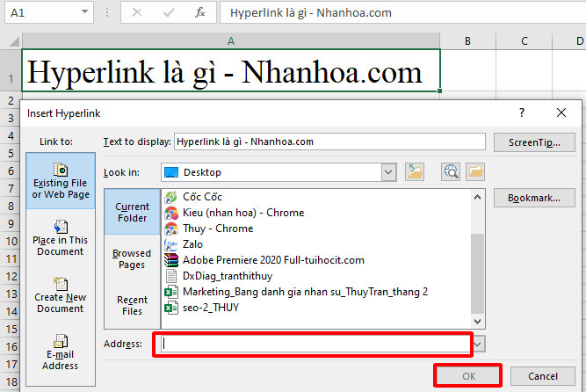
Task: Click the ScreenTip... button
Action: pos(534,142)
